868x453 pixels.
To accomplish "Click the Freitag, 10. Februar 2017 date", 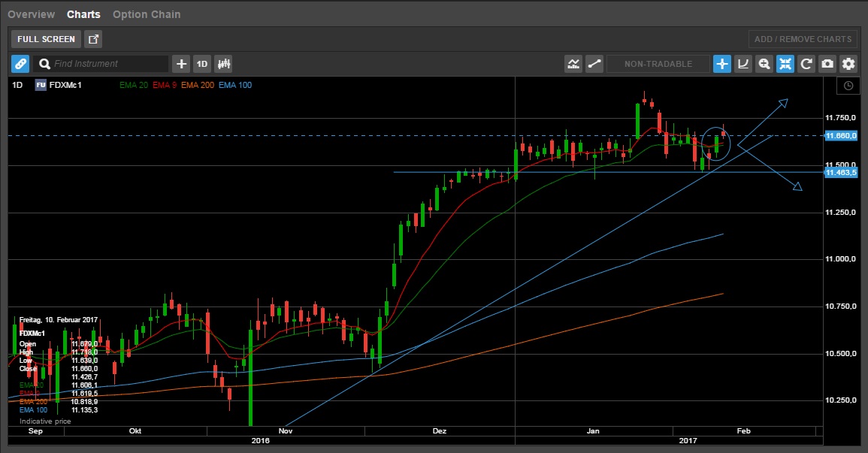I will [x=59, y=320].
